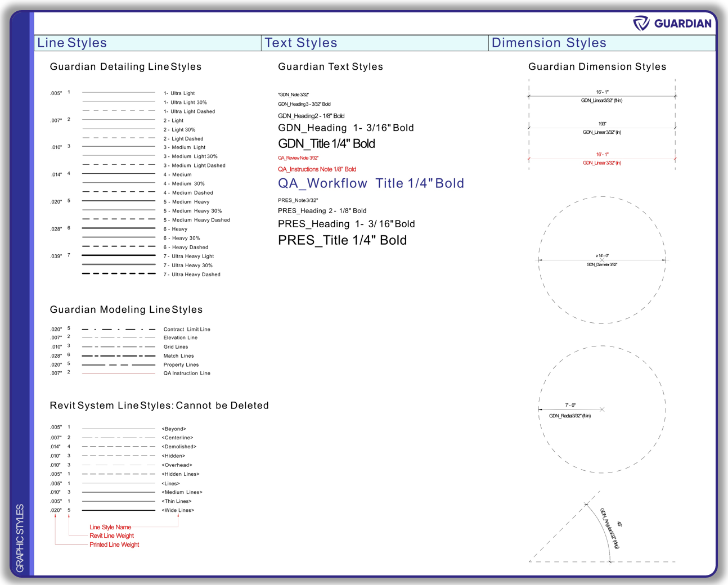Click the "3 - Medium Light 30%" label
Screen dimensions: 728x585
tap(191, 157)
